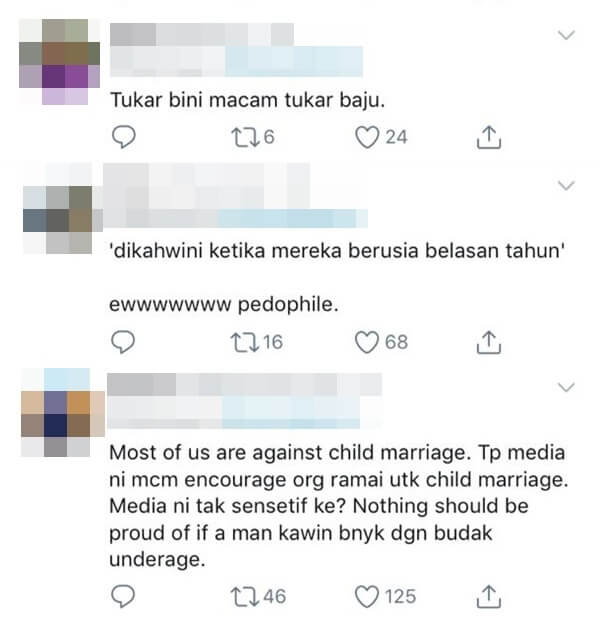Open the blurred username of the first tweet
The height and width of the screenshot is (620, 602).
202,35
